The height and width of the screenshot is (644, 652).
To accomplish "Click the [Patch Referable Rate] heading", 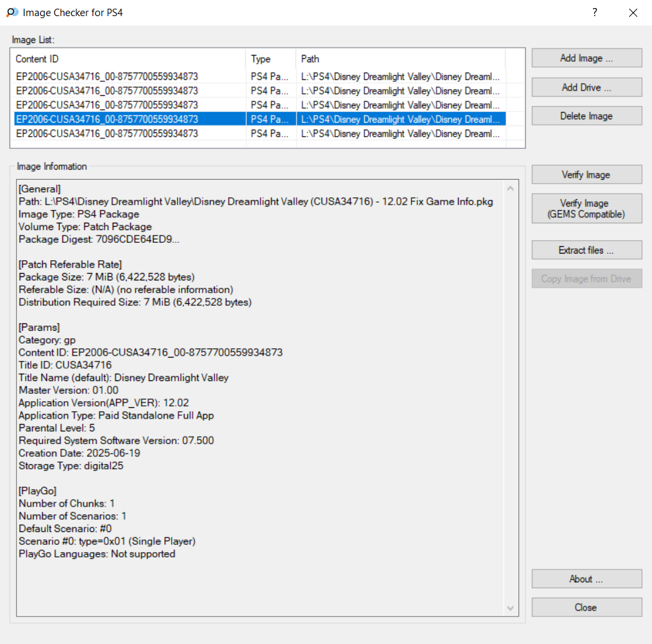I will pyautogui.click(x=70, y=264).
